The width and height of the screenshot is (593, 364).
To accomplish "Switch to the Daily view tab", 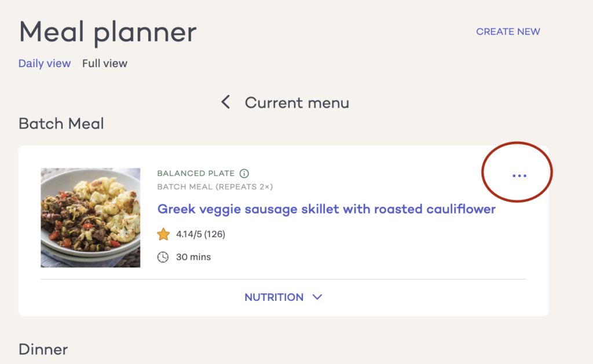I will pyautogui.click(x=44, y=64).
